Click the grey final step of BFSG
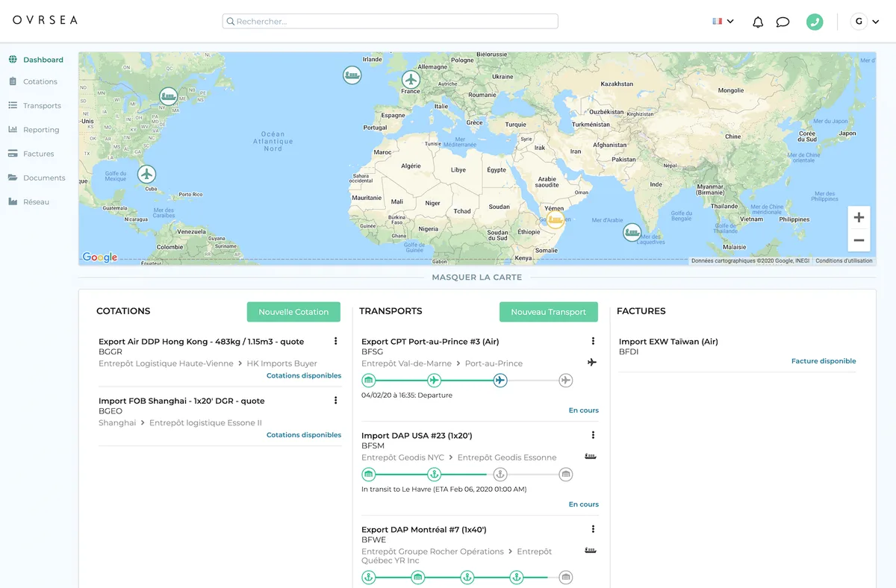 coord(566,381)
